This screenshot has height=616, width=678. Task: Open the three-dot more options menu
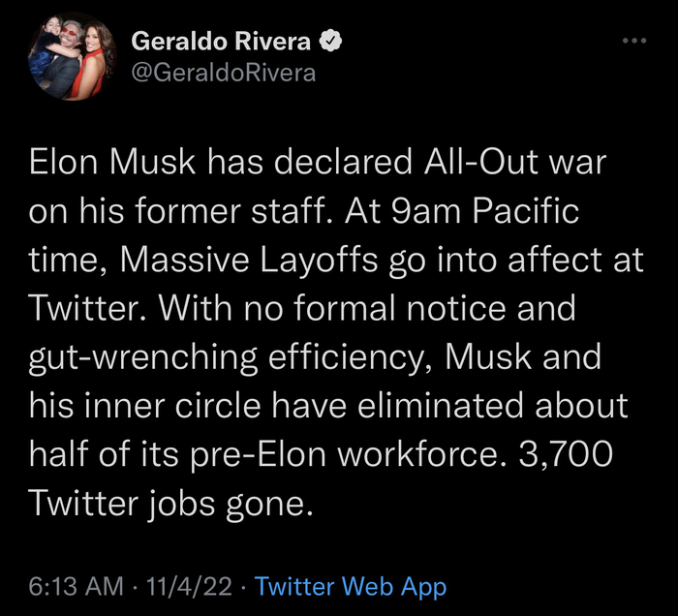[x=632, y=41]
